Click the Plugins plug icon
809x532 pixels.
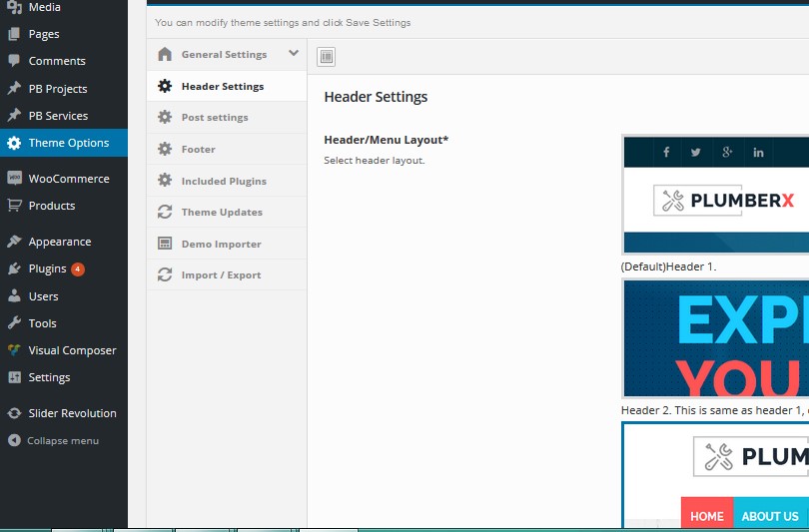14,268
